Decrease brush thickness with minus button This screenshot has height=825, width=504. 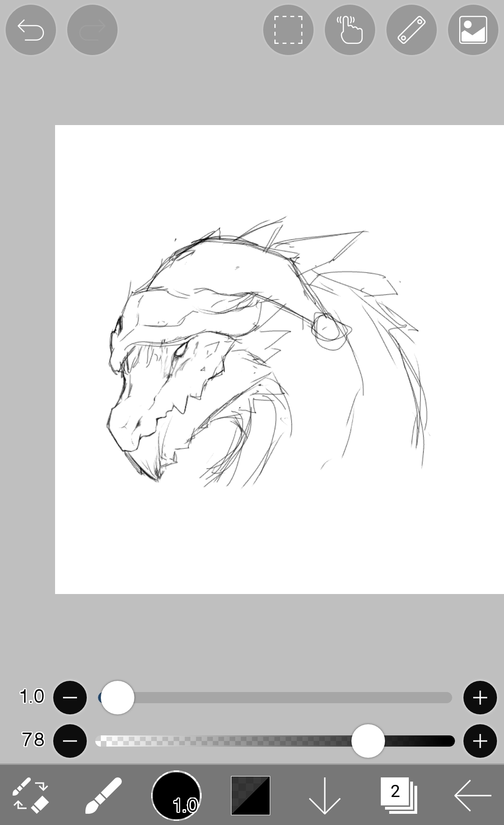coord(70,698)
